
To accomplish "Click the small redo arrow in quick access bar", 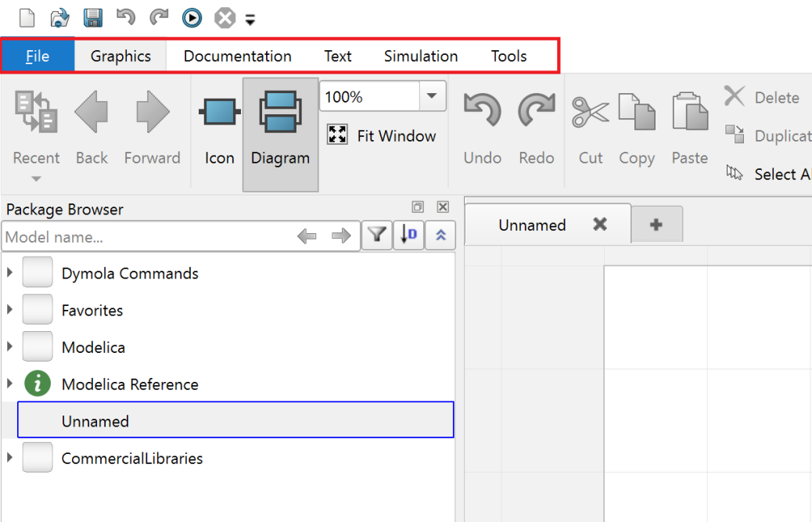I will [159, 17].
